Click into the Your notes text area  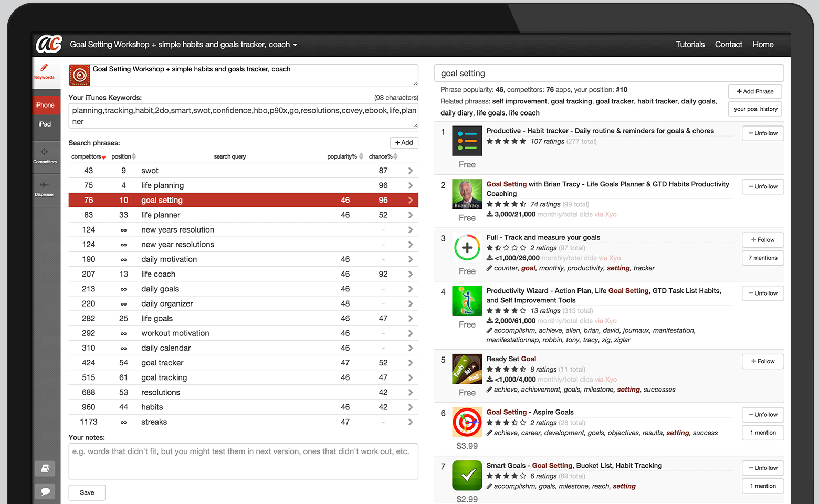244,461
